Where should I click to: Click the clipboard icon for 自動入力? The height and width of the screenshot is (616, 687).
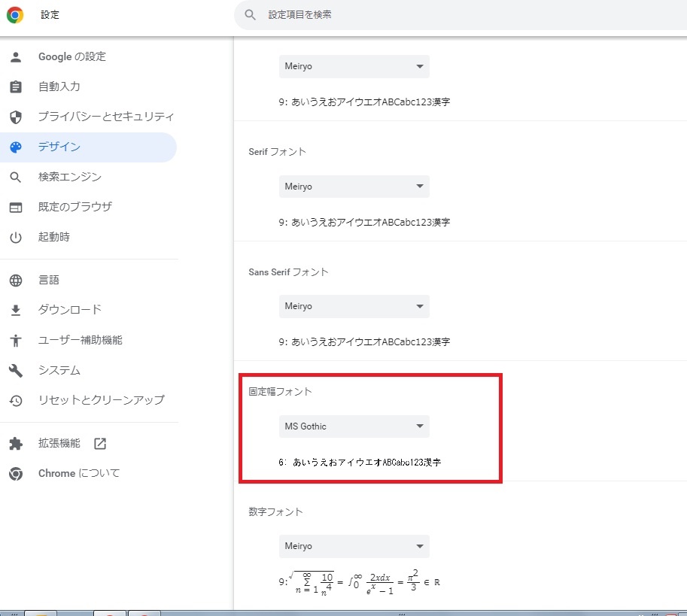16,86
